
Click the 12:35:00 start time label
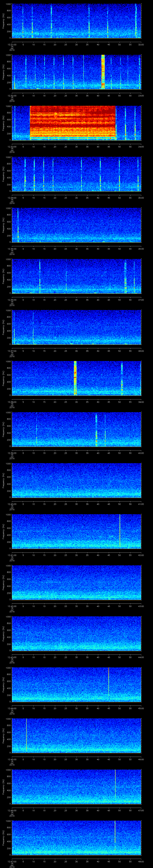(12, 249)
